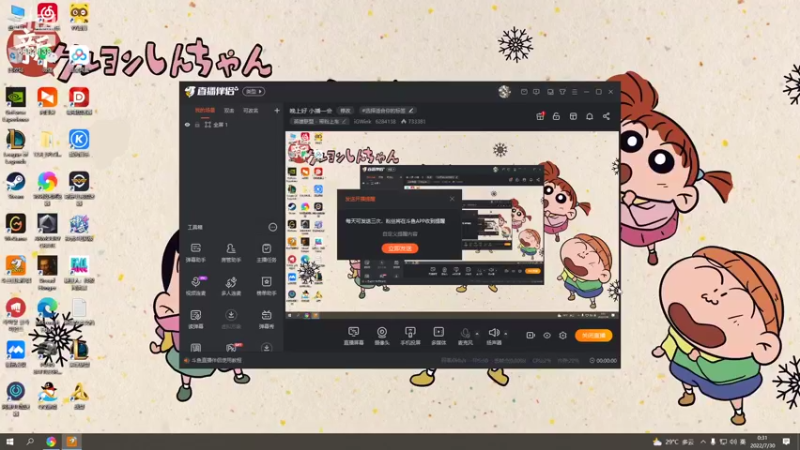Start 多人连麦 from the toolbox
This screenshot has height=450, width=800.
[x=231, y=286]
